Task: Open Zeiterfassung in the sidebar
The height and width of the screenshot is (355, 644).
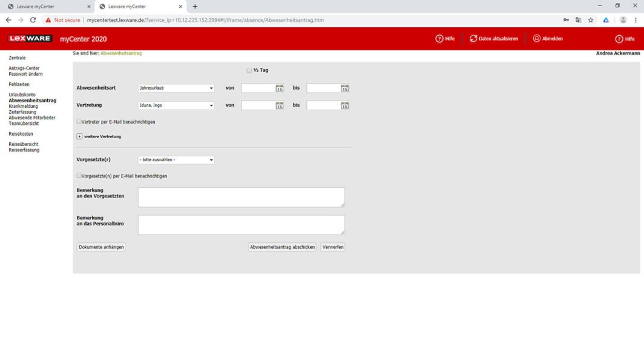Action: [22, 111]
